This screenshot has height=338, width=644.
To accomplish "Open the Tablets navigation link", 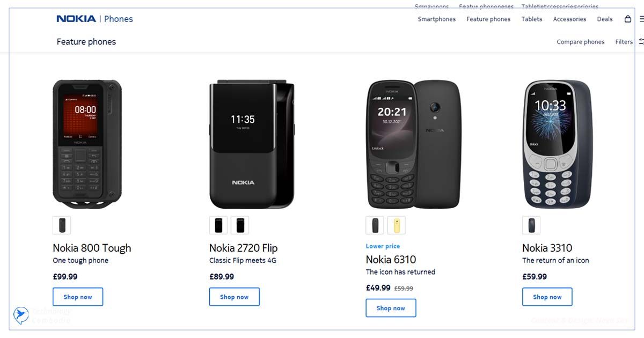I will pos(532,19).
